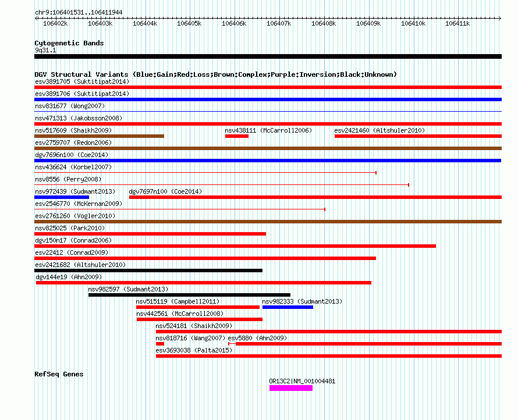Select the RefSeq Genes track title

59,374
